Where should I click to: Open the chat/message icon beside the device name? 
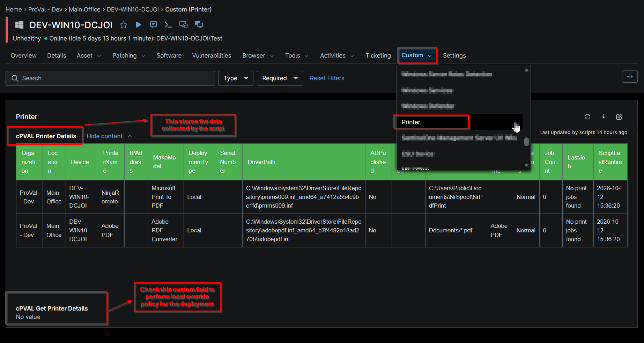[154, 25]
